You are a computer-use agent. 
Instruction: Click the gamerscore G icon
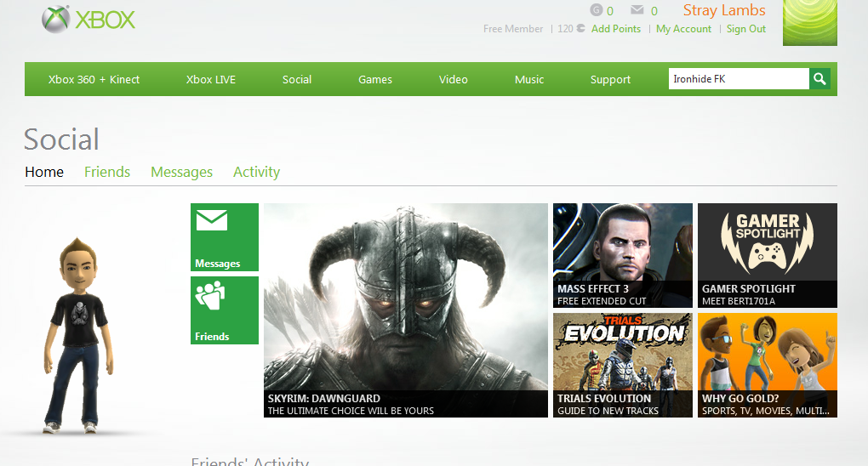pyautogui.click(x=597, y=10)
